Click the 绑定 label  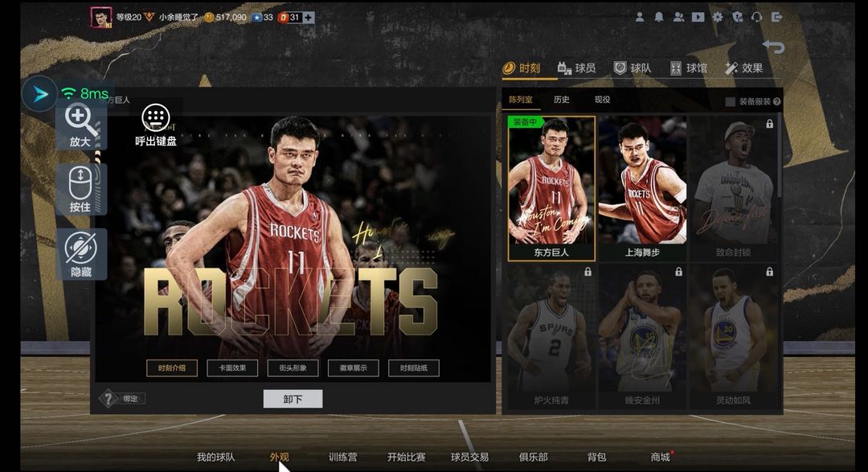coord(131,398)
